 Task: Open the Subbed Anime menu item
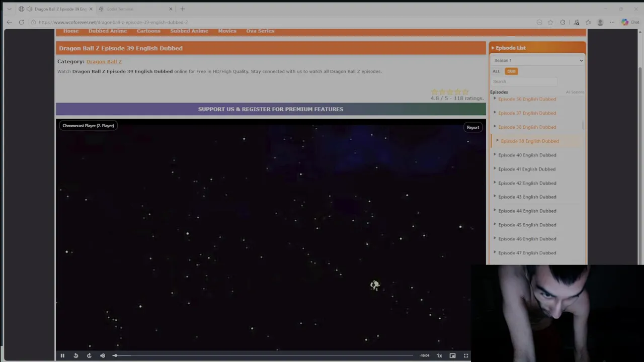coord(189,31)
